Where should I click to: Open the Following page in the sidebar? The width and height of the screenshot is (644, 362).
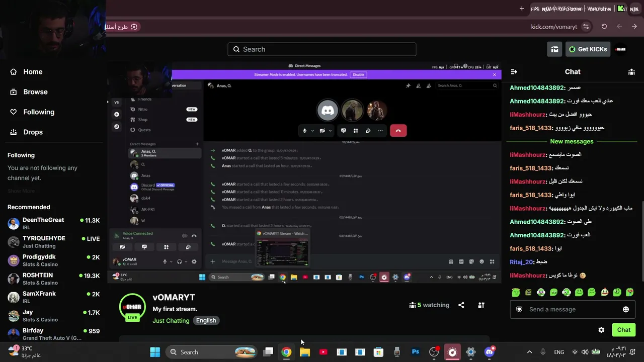32,112
